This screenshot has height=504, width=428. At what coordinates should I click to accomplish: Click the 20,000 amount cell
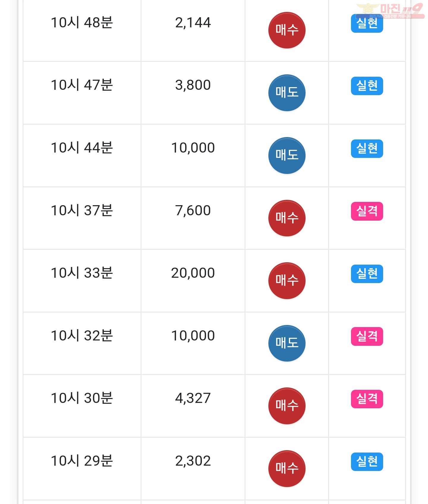(193, 281)
